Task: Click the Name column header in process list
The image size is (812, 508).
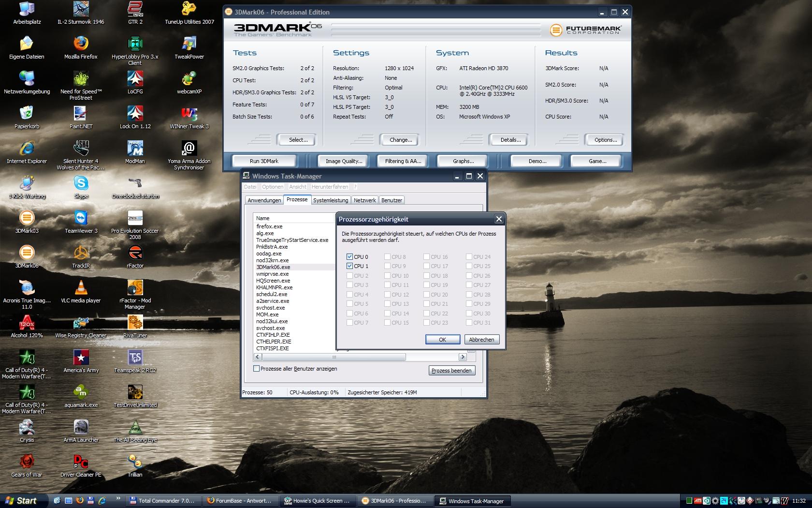Action: (294, 218)
